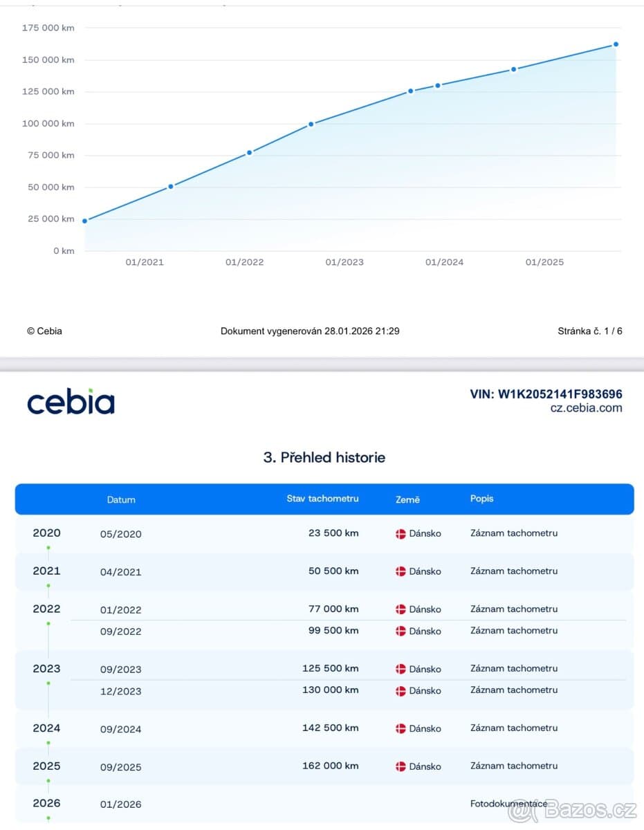Click Denmark flag in 09/2022 row
This screenshot has width=644, height=830.
(401, 631)
